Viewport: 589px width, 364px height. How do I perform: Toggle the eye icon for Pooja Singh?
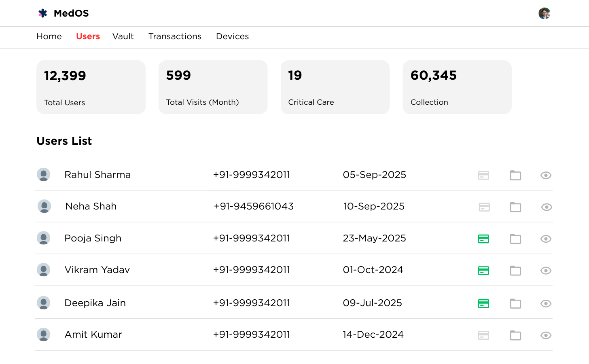point(546,239)
